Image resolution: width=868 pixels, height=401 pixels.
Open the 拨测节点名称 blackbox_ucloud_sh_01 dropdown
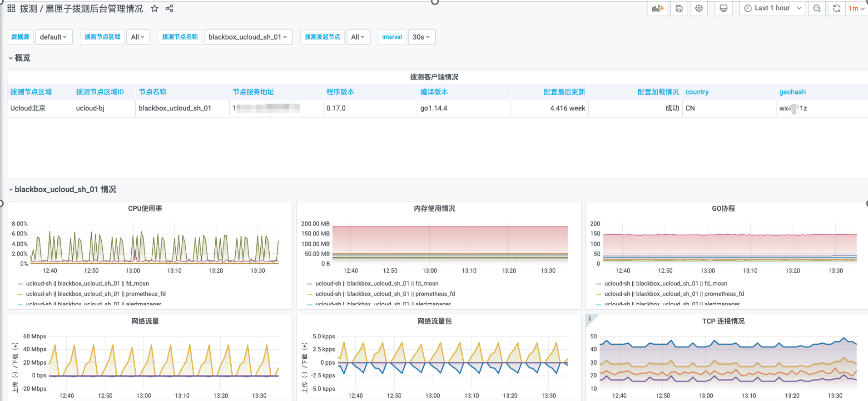click(248, 37)
